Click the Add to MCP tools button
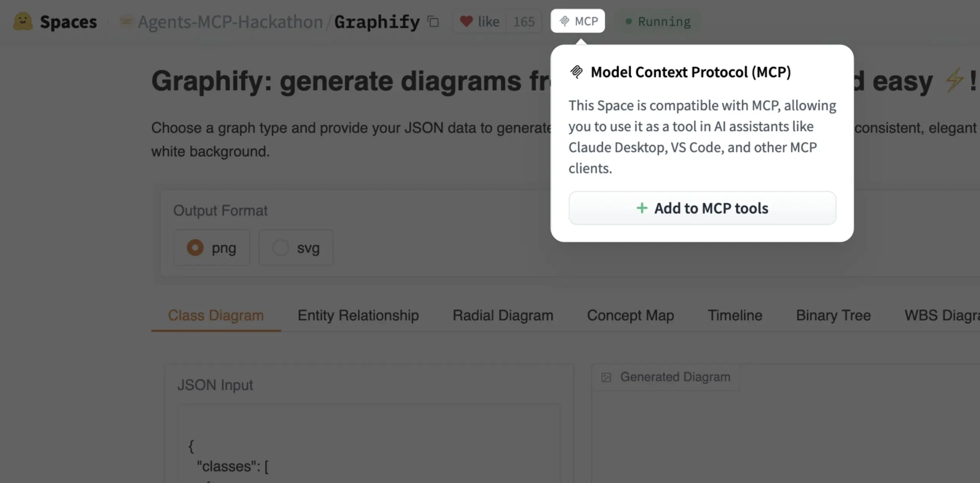The width and height of the screenshot is (980, 483). pos(702,208)
